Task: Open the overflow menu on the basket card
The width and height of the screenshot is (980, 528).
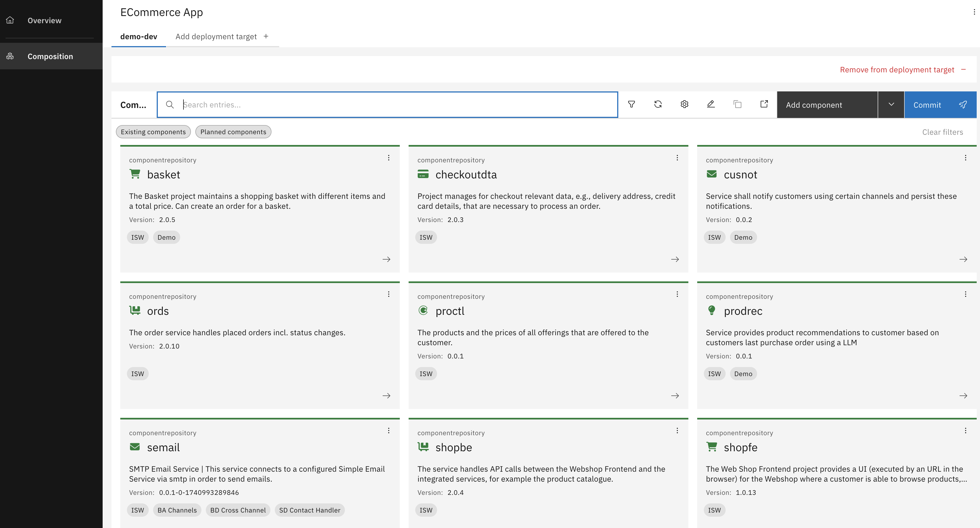Action: 388,158
